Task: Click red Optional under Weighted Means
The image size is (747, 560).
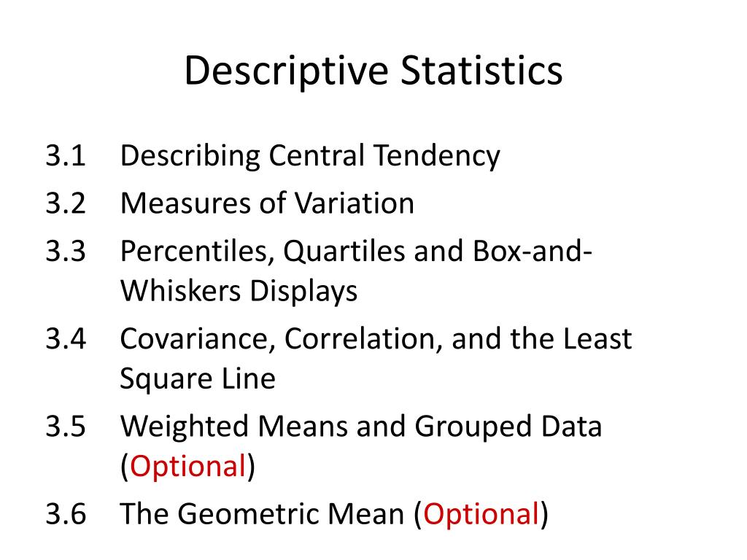Action: (187, 467)
